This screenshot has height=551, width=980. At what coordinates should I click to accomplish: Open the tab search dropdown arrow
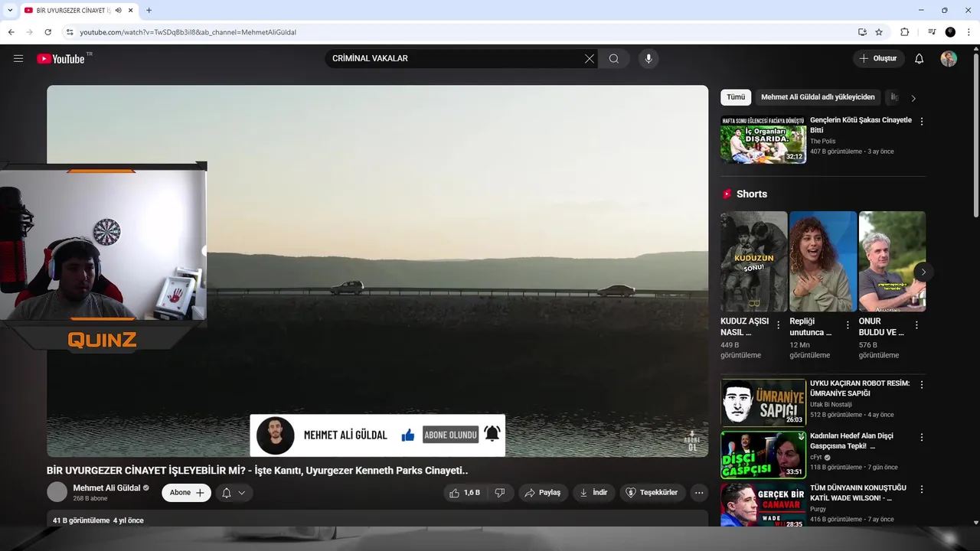click(x=10, y=10)
